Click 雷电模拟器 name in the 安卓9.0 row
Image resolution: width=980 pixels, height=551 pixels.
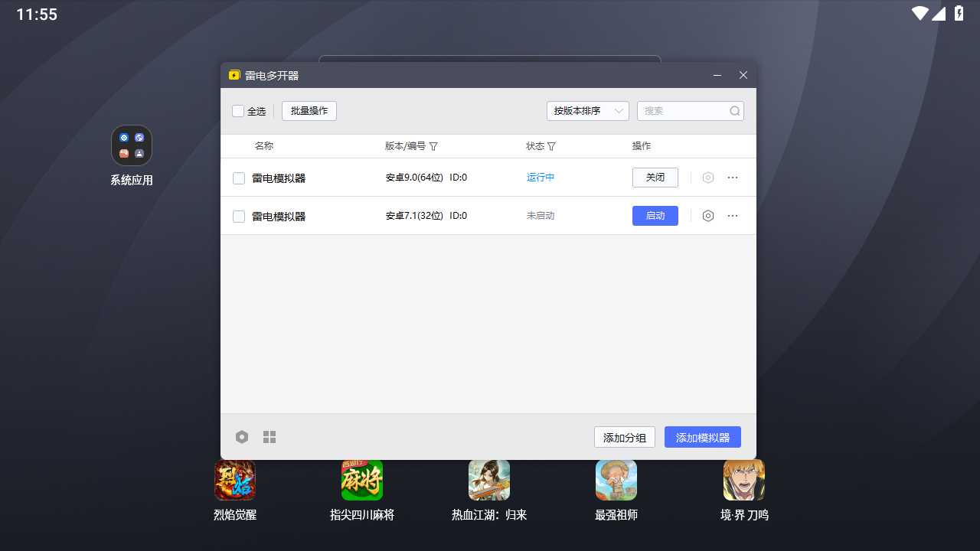point(279,178)
